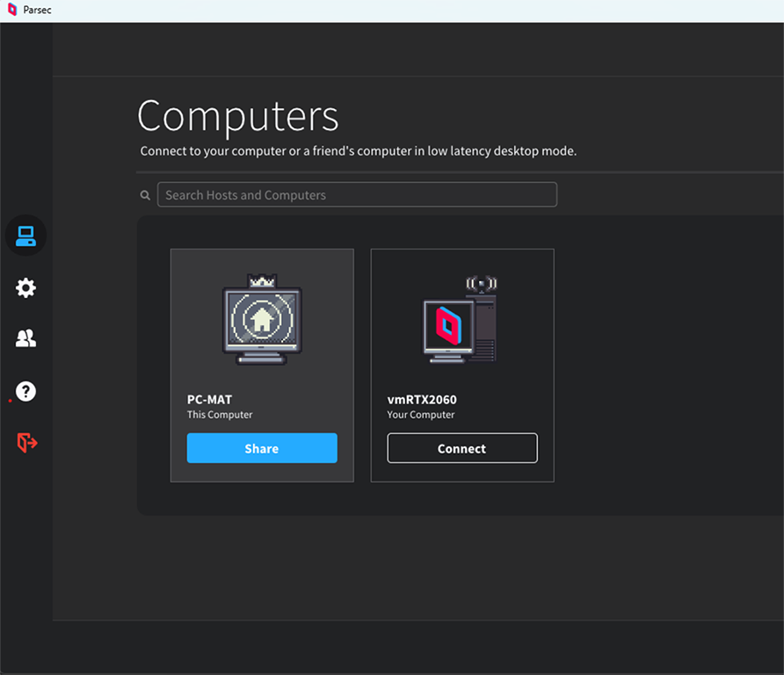Open the Friends list icon
The image size is (784, 675).
click(x=25, y=338)
